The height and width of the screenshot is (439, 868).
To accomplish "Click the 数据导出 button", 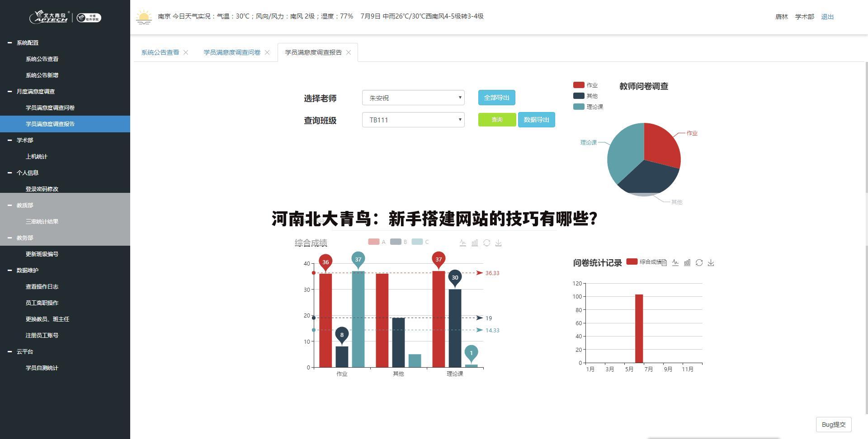I will click(x=536, y=120).
